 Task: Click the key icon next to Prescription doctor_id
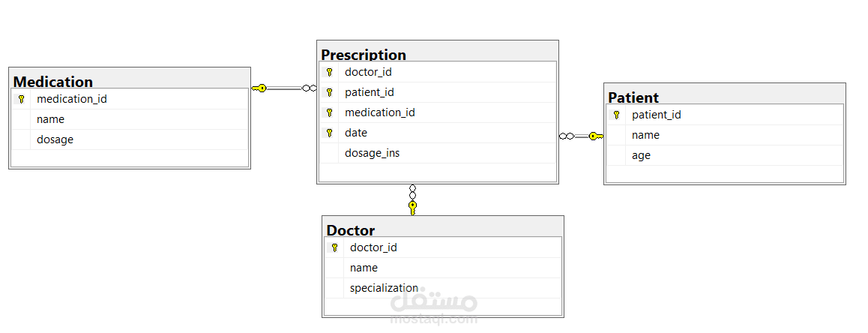click(329, 73)
